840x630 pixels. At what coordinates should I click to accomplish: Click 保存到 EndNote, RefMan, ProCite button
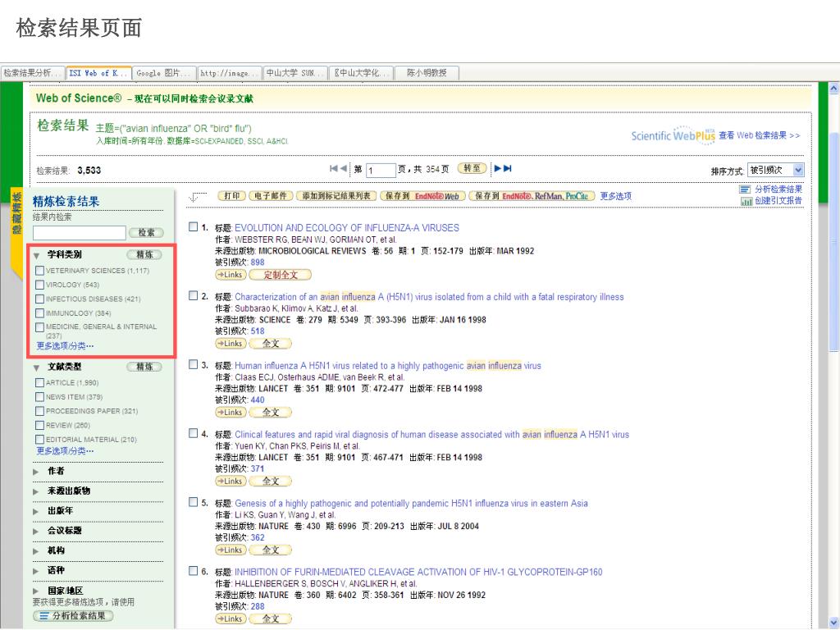[x=532, y=196]
